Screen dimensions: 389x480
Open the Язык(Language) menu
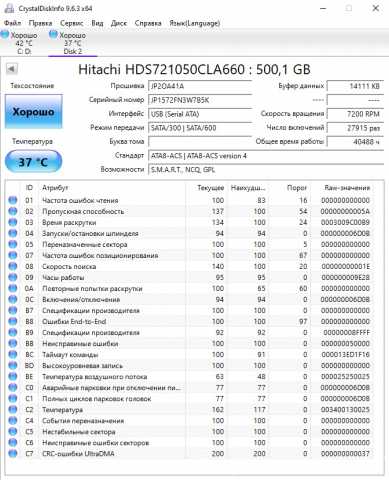point(195,23)
